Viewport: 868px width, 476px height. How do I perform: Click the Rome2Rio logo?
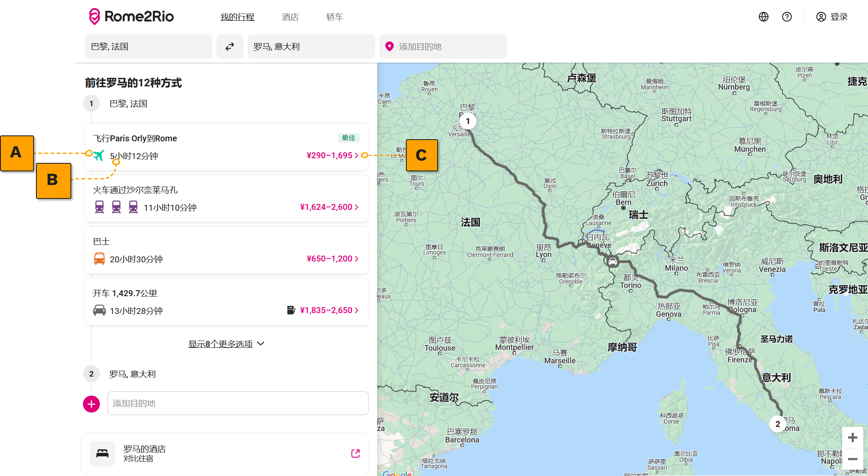pyautogui.click(x=131, y=17)
